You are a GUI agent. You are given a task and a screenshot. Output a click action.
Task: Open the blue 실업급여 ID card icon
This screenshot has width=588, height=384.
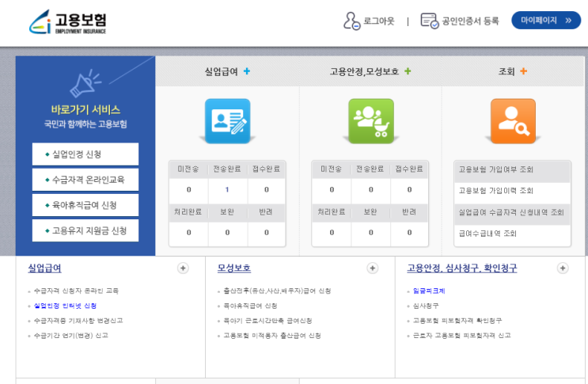click(228, 121)
